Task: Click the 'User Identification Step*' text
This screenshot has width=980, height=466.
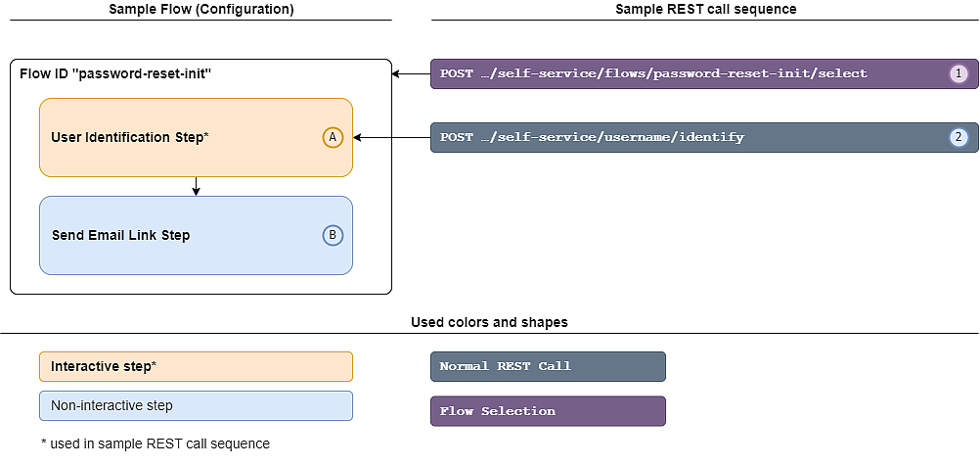Action: click(129, 137)
